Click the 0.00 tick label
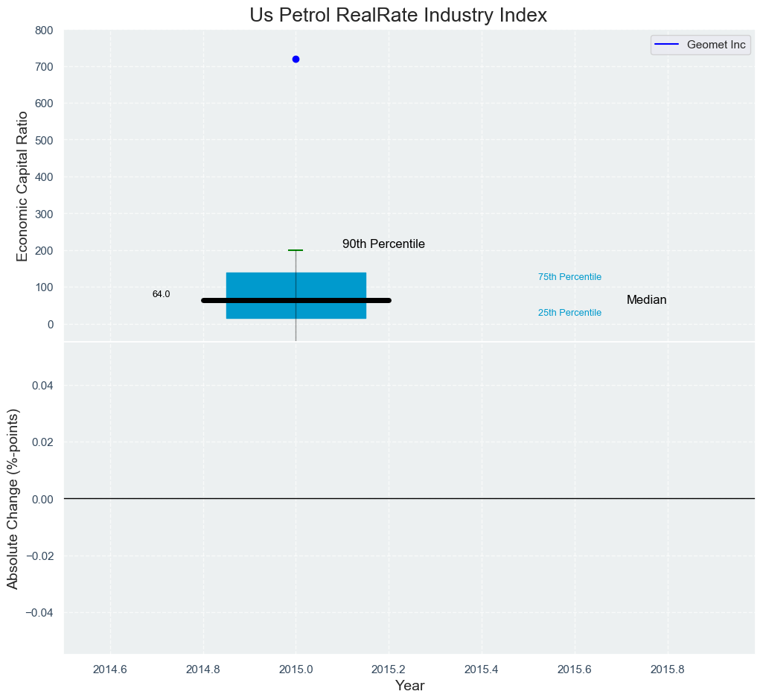 [43, 500]
